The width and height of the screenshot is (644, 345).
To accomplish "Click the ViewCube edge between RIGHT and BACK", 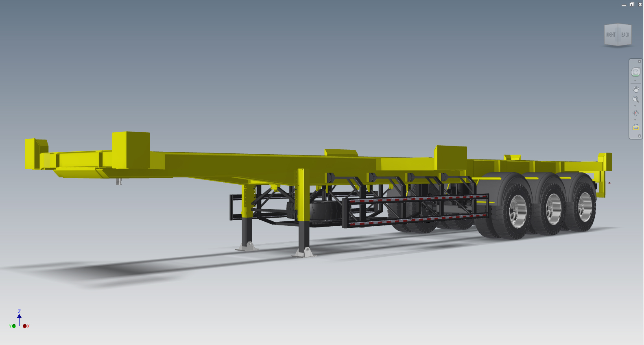I will tap(618, 35).
